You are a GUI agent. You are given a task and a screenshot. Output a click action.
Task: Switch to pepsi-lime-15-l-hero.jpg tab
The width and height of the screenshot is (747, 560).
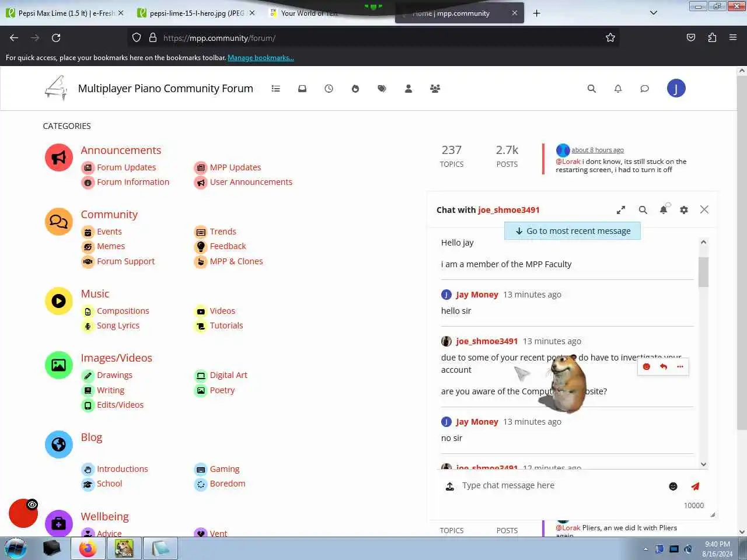click(196, 13)
